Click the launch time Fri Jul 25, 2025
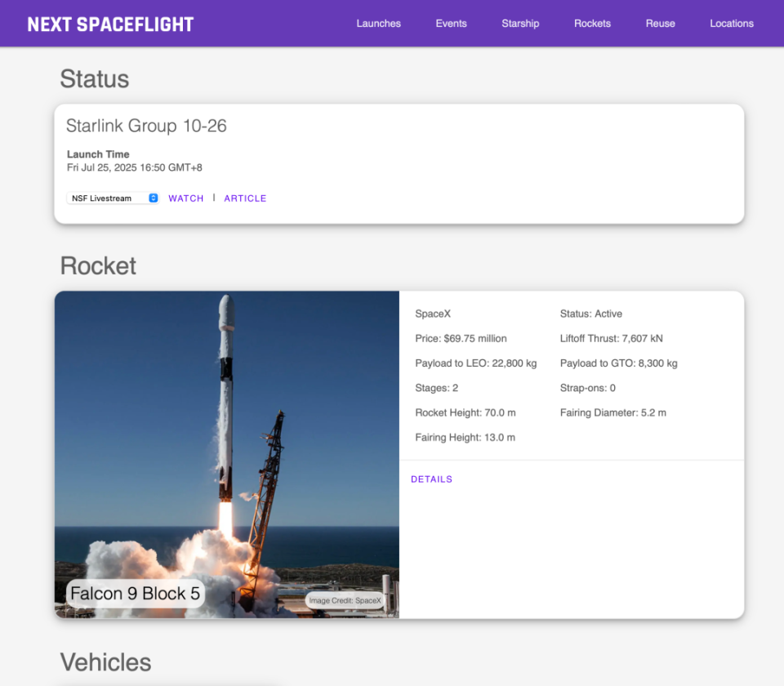 click(x=135, y=167)
